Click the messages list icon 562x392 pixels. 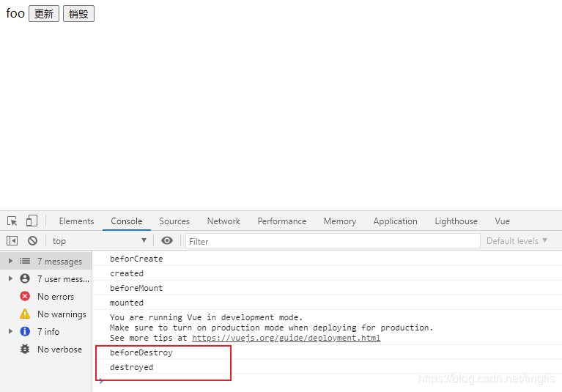(x=25, y=261)
